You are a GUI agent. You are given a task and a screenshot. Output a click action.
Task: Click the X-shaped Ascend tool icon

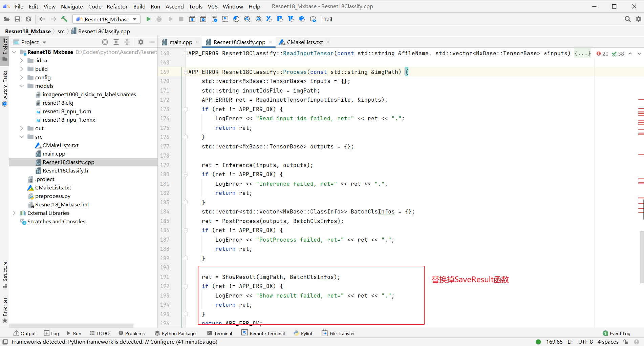269,19
